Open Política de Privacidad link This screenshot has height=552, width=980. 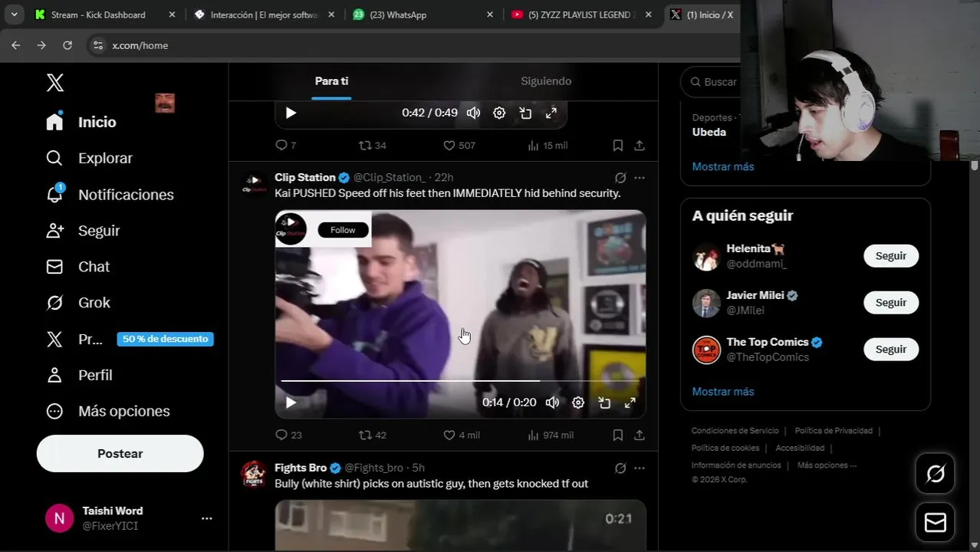(x=834, y=431)
